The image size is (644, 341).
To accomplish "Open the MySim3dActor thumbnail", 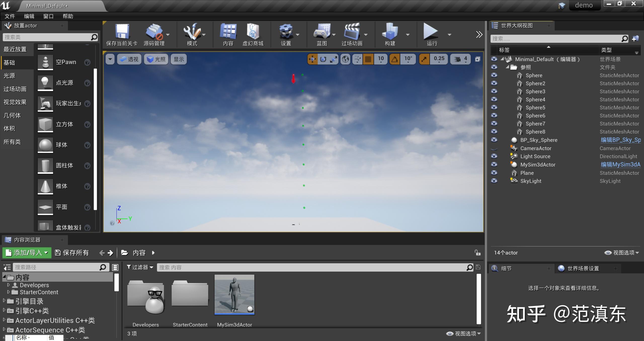I will [x=234, y=294].
